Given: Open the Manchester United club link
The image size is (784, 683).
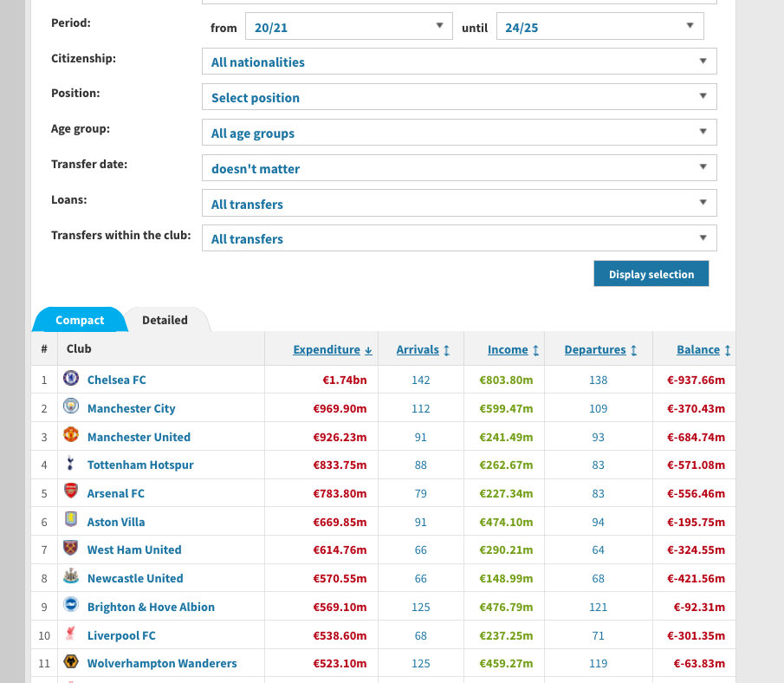Looking at the screenshot, I should tap(139, 438).
